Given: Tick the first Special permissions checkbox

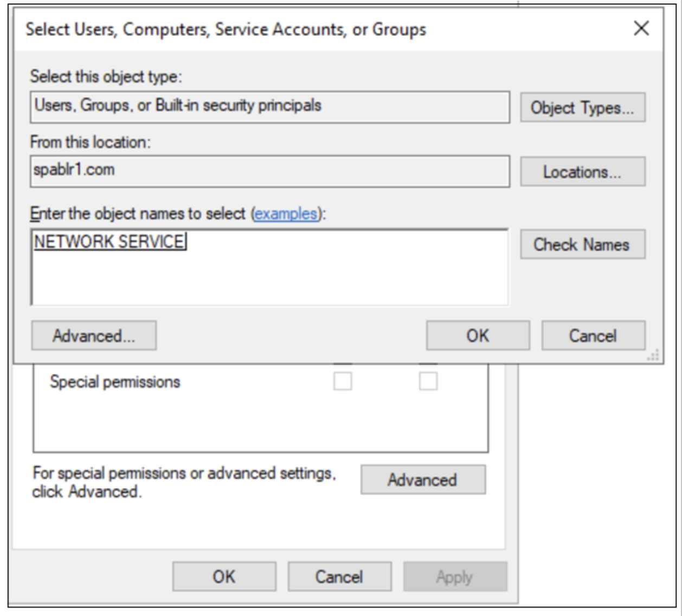Looking at the screenshot, I should 343,381.
